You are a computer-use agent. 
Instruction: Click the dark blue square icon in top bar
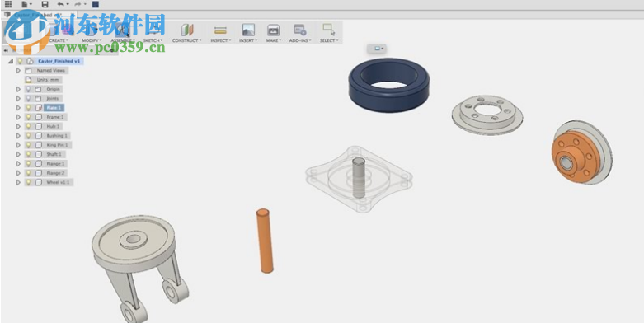tap(96, 4)
